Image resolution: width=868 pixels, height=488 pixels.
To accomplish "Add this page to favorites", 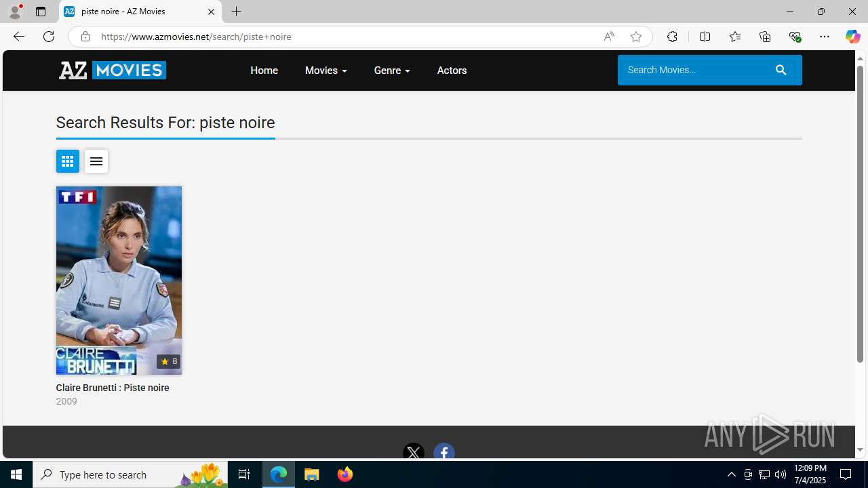I will pyautogui.click(x=635, y=37).
